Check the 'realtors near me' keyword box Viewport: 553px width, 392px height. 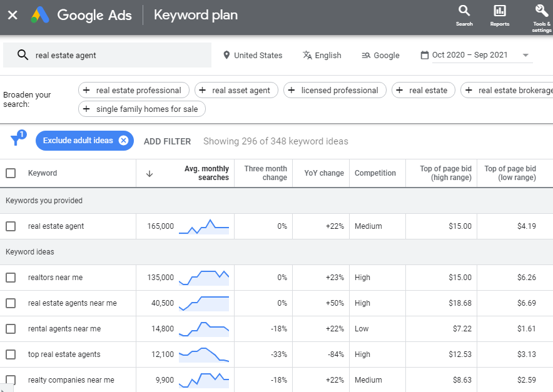pyautogui.click(x=11, y=278)
